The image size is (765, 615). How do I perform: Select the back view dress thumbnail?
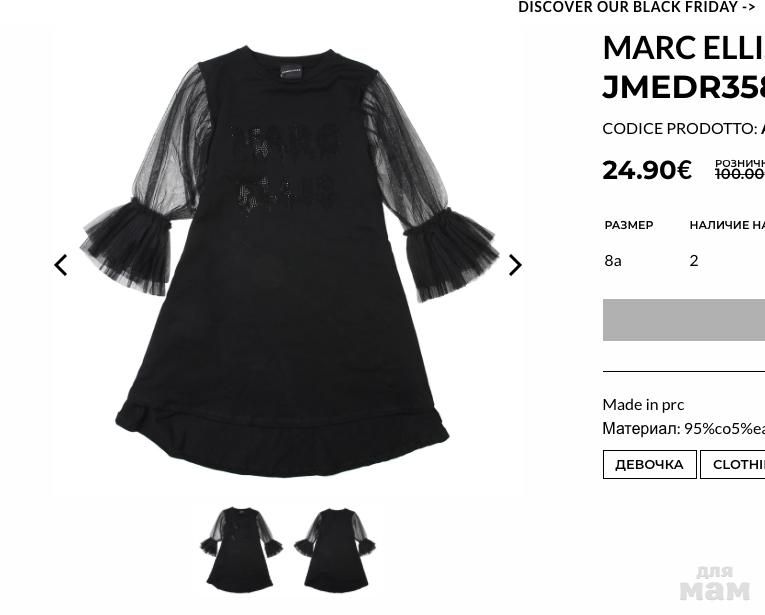pyautogui.click(x=335, y=550)
